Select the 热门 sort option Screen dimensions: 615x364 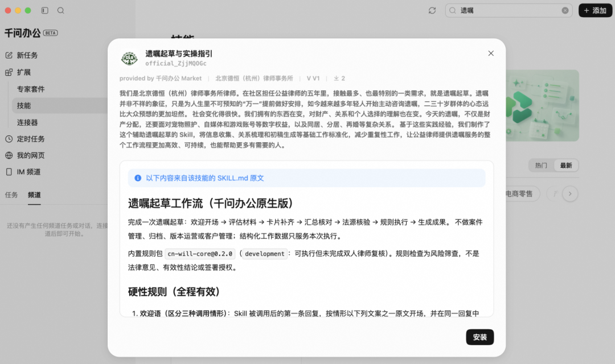click(x=541, y=166)
